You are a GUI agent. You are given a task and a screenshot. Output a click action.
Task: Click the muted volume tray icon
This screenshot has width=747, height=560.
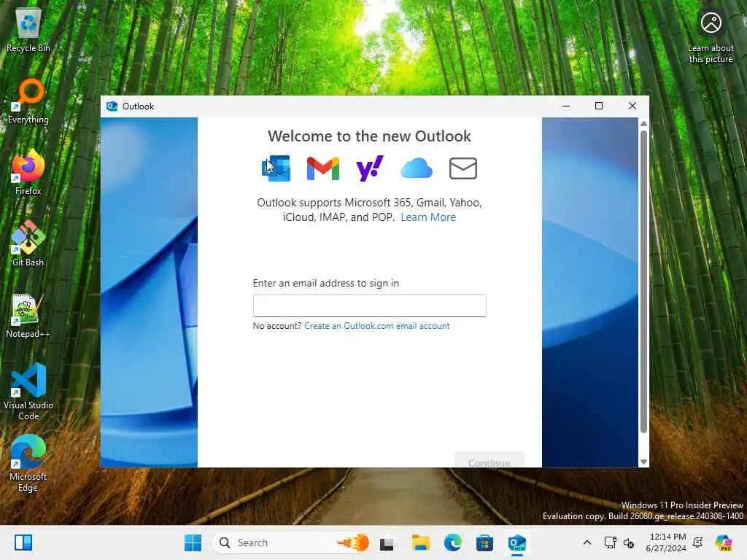tap(629, 542)
